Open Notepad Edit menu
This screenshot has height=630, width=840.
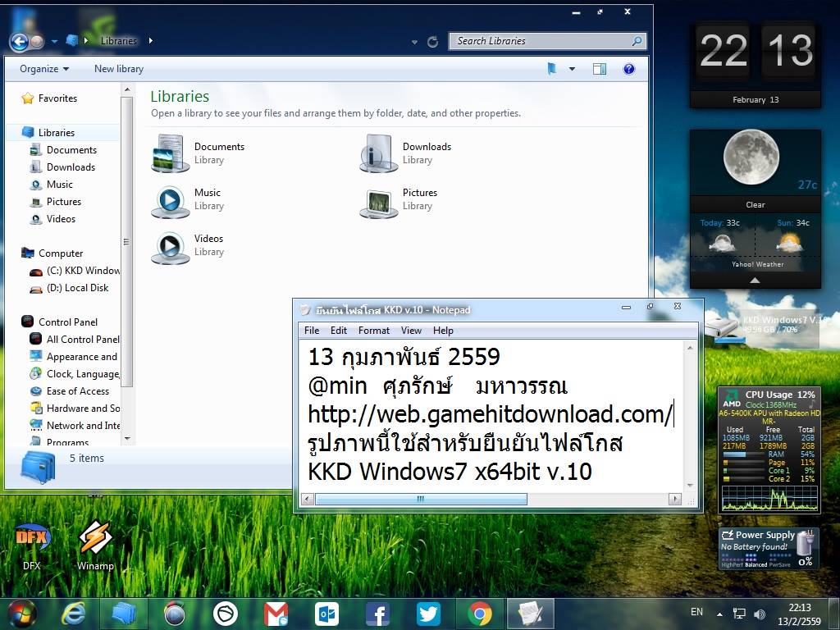[338, 331]
